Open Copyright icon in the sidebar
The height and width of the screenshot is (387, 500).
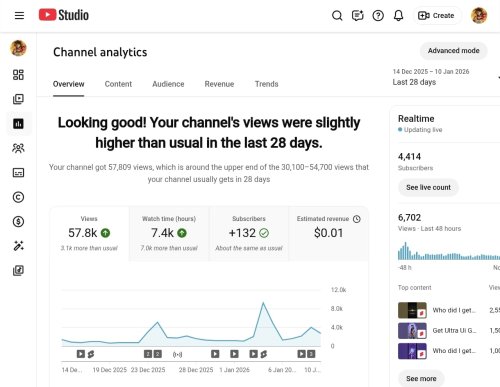[18, 197]
